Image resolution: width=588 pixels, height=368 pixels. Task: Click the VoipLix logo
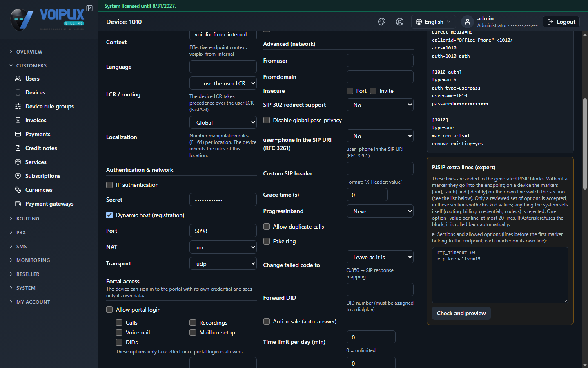47,19
